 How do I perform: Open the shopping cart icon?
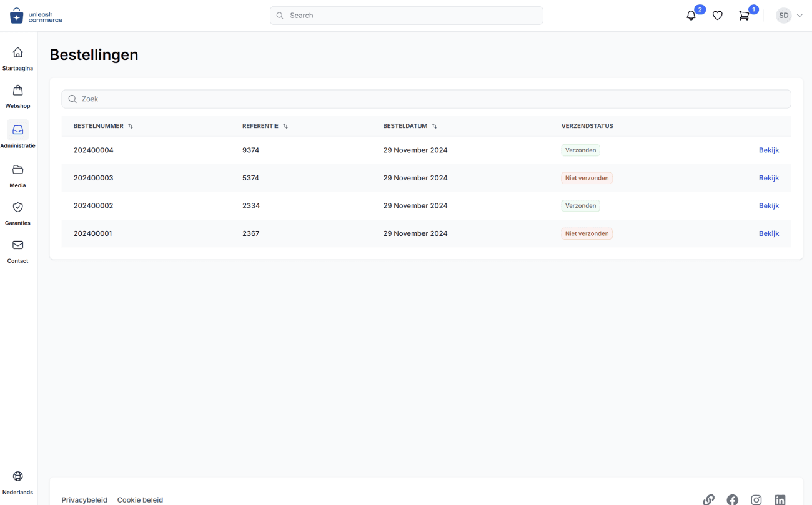744,16
